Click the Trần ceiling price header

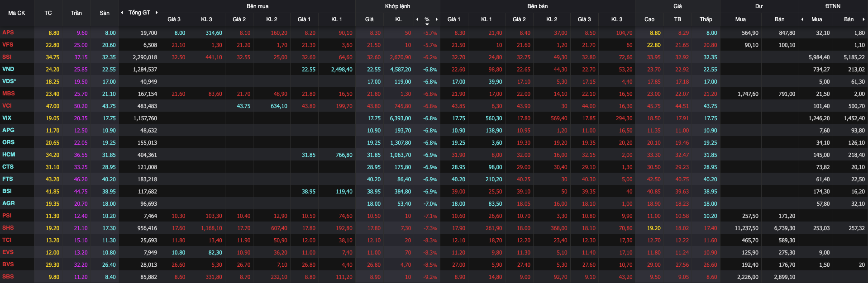[76, 13]
